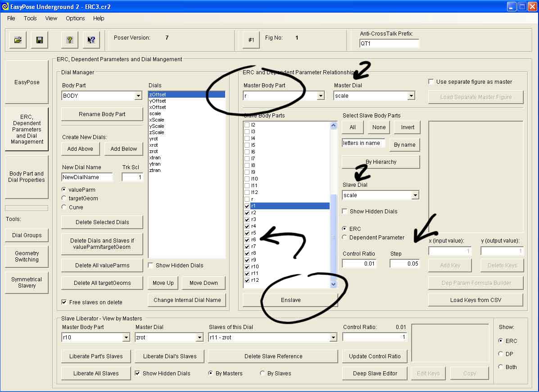Expand the Master Dial dropdown
The height and width of the screenshot is (392, 539).
pyautogui.click(x=411, y=96)
